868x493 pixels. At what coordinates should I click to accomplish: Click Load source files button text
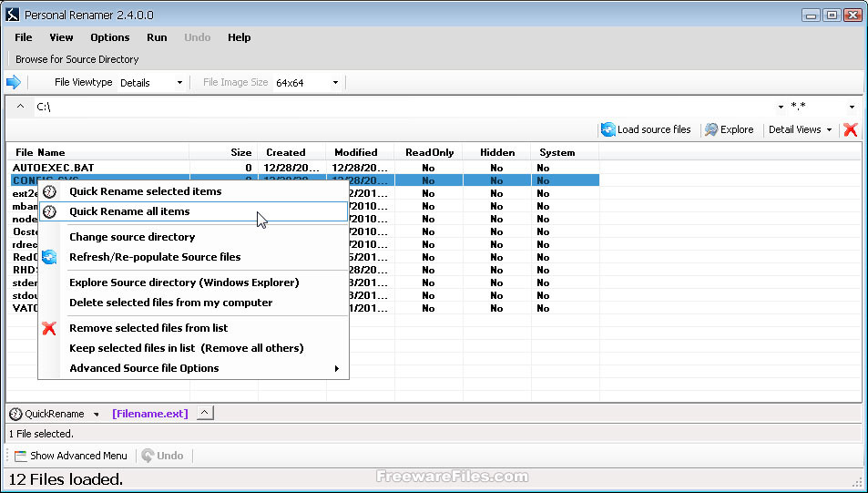click(x=654, y=129)
